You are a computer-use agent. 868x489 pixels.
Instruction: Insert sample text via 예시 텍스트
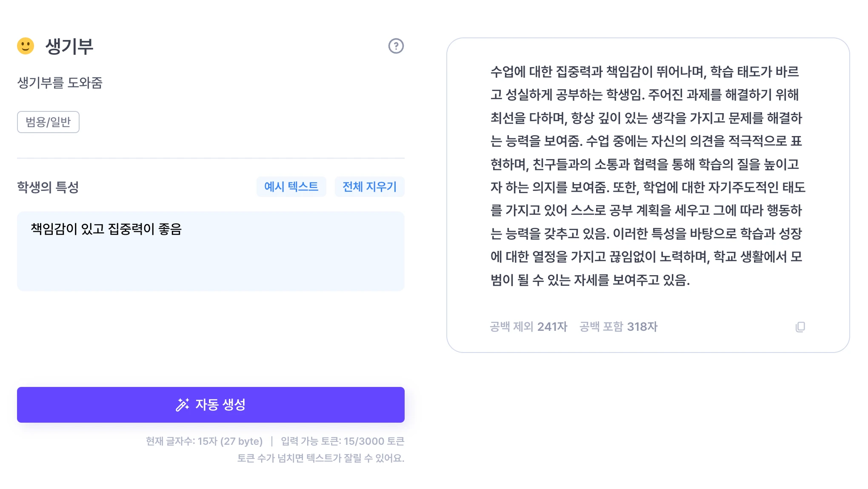click(291, 187)
